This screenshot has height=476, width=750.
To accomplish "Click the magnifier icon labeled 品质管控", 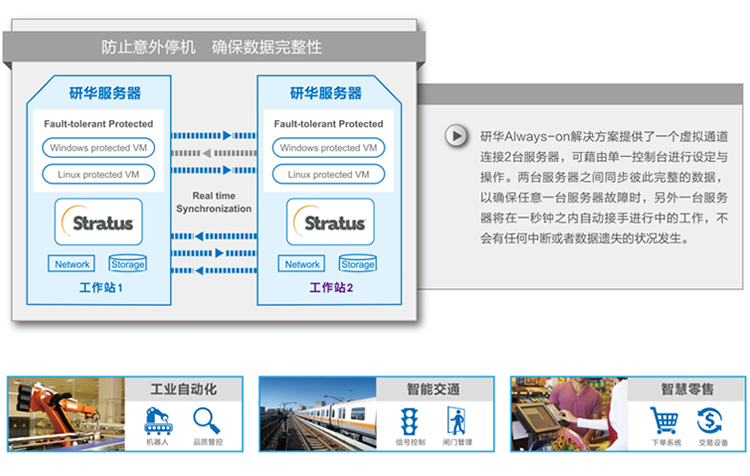I will 207,421.
